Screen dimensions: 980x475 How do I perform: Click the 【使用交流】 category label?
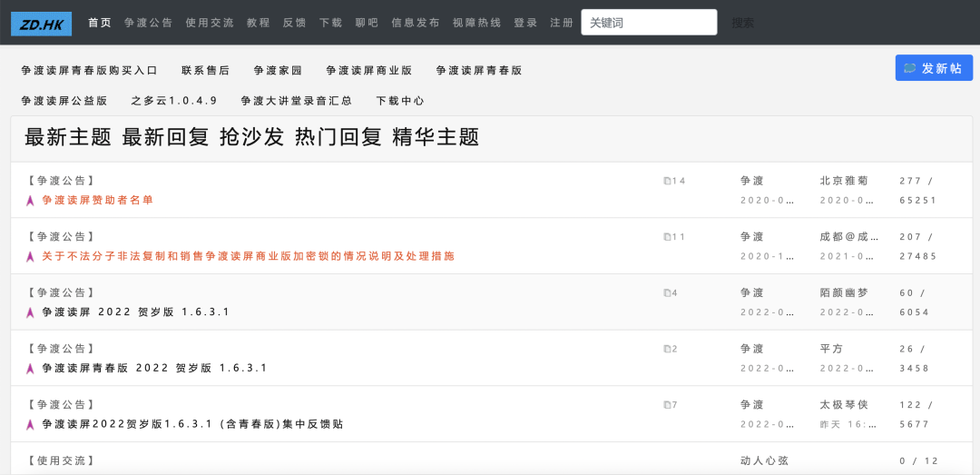tap(60, 461)
